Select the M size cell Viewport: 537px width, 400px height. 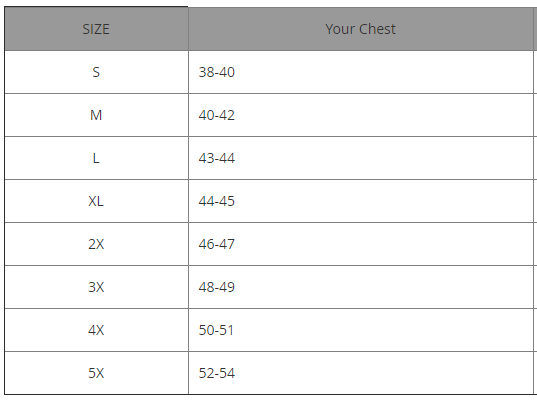(x=96, y=115)
